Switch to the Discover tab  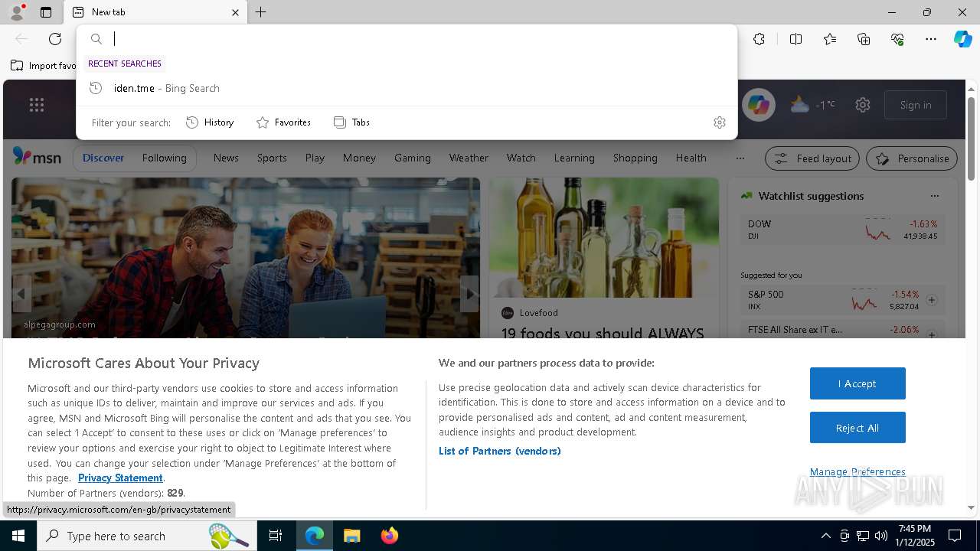103,158
